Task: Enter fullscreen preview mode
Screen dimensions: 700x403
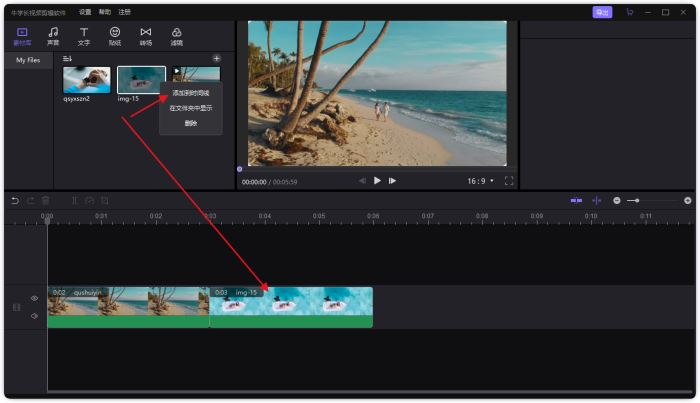Action: click(509, 181)
